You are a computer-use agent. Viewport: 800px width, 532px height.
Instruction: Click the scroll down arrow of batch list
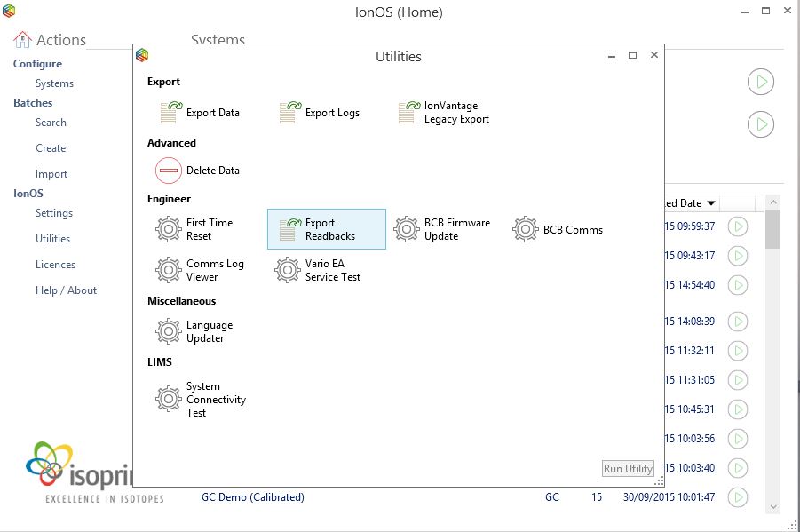point(772,506)
